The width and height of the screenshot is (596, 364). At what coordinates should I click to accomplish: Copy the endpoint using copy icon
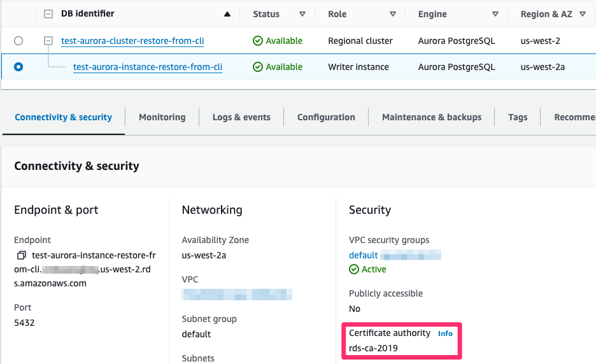coord(21,255)
